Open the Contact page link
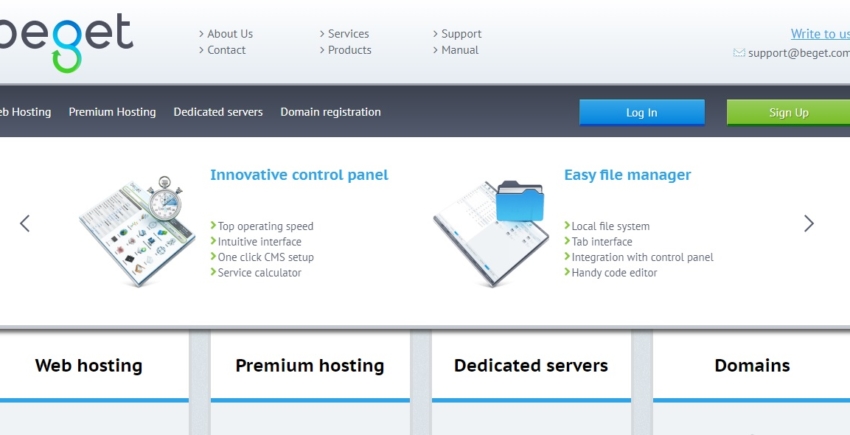The image size is (850, 435). tap(226, 50)
